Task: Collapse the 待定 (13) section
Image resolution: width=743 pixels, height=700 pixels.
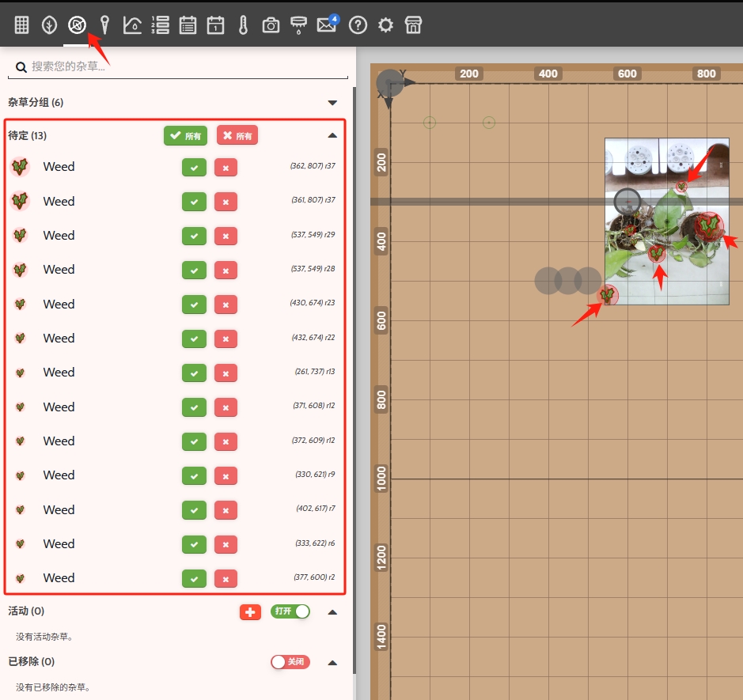Action: point(332,136)
